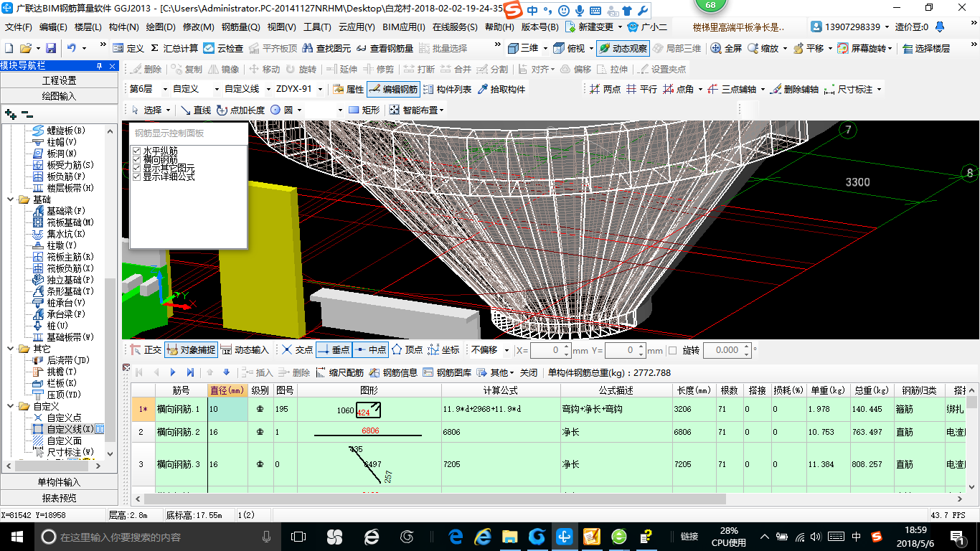Screen dimensions: 980x551
Task: Open 云检查 cloud check tool
Action: [x=223, y=48]
